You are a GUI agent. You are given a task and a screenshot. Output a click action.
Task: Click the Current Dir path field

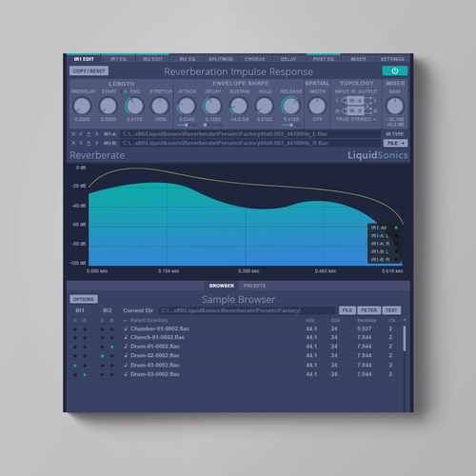click(x=247, y=310)
